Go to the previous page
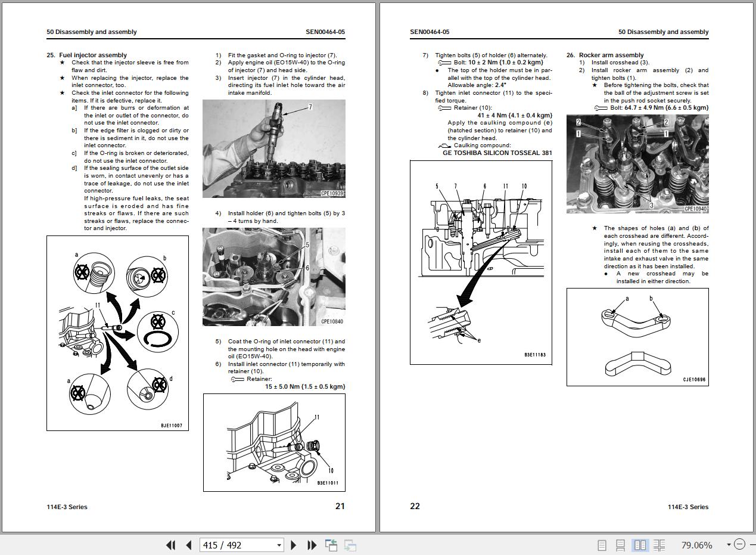 pyautogui.click(x=189, y=545)
